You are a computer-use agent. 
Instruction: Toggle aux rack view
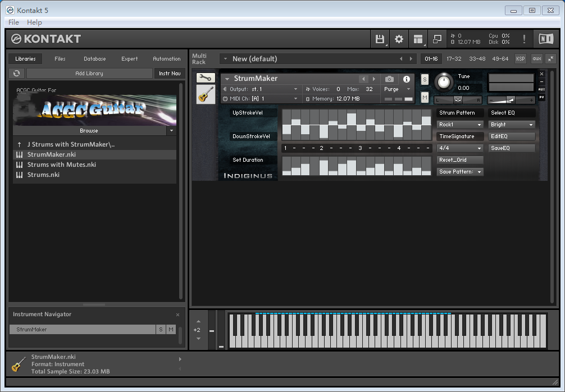pyautogui.click(x=537, y=59)
